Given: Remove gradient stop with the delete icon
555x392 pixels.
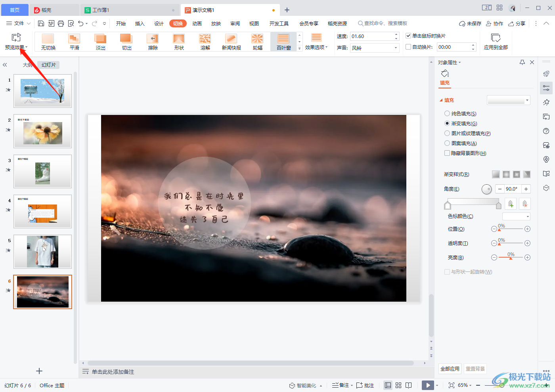Looking at the screenshot, I should click(x=525, y=204).
